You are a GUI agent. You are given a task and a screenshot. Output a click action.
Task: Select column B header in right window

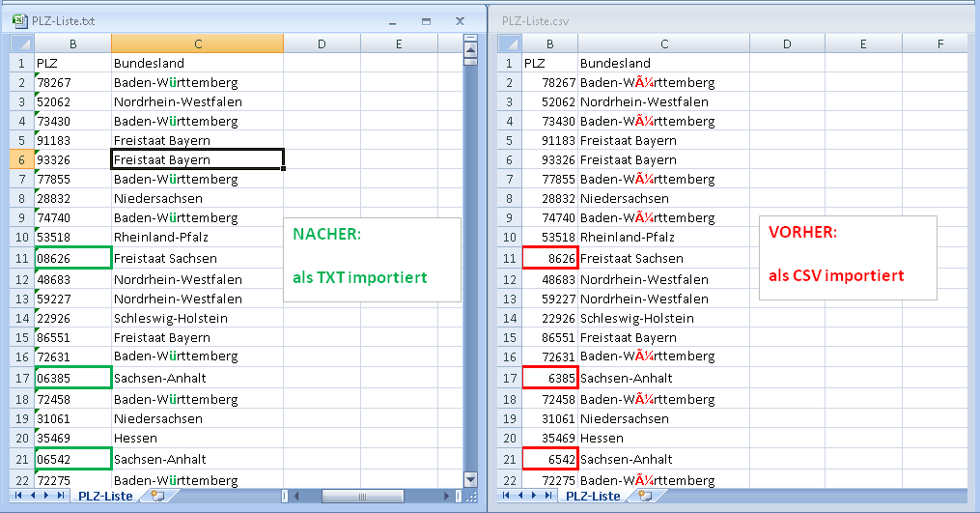click(x=549, y=43)
